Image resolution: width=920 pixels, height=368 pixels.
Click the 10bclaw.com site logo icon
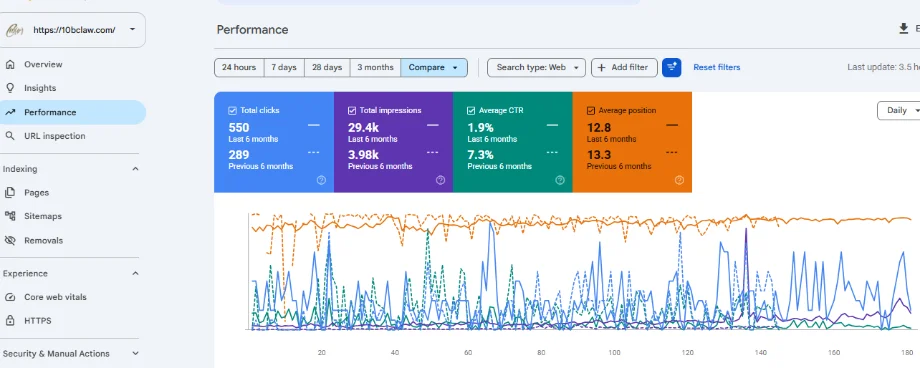coord(14,30)
